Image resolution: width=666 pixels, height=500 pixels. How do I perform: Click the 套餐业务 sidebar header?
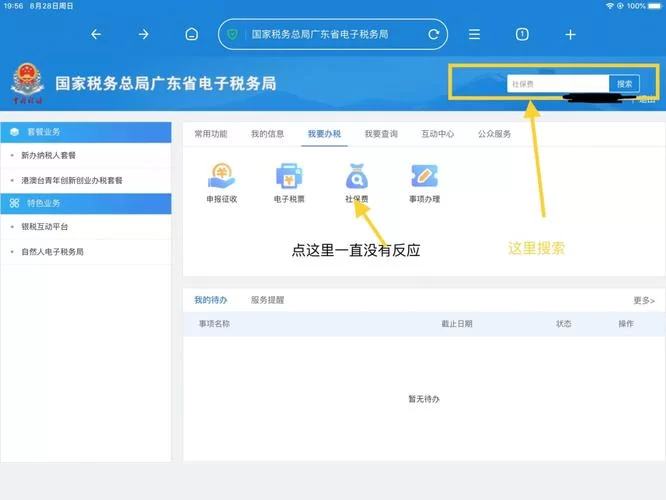pos(86,132)
